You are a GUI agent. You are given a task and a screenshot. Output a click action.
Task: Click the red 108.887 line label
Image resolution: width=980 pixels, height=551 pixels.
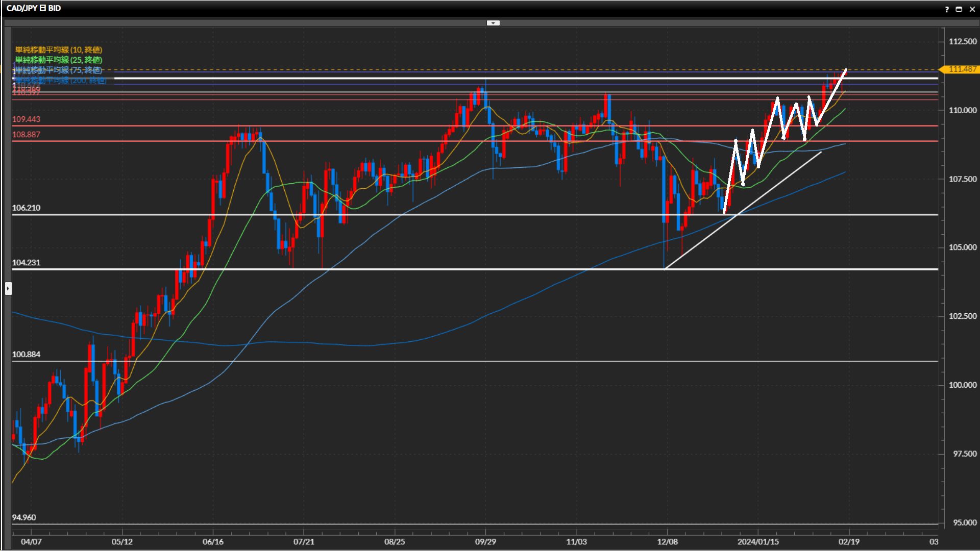pyautogui.click(x=26, y=134)
